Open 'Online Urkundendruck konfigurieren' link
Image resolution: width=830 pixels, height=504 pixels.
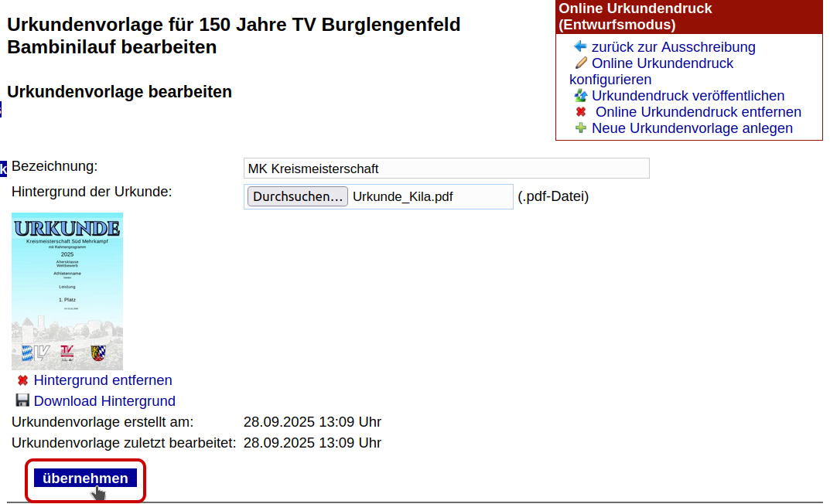662,63
